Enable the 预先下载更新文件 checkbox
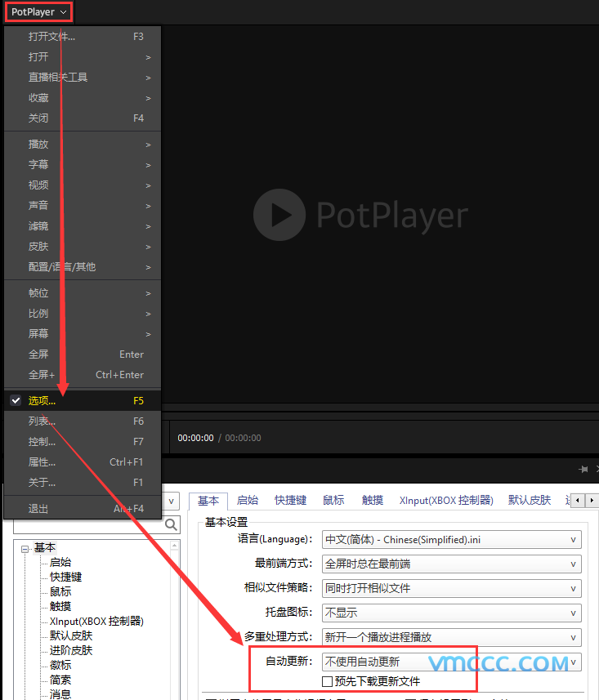The width and height of the screenshot is (599, 700). 327,682
